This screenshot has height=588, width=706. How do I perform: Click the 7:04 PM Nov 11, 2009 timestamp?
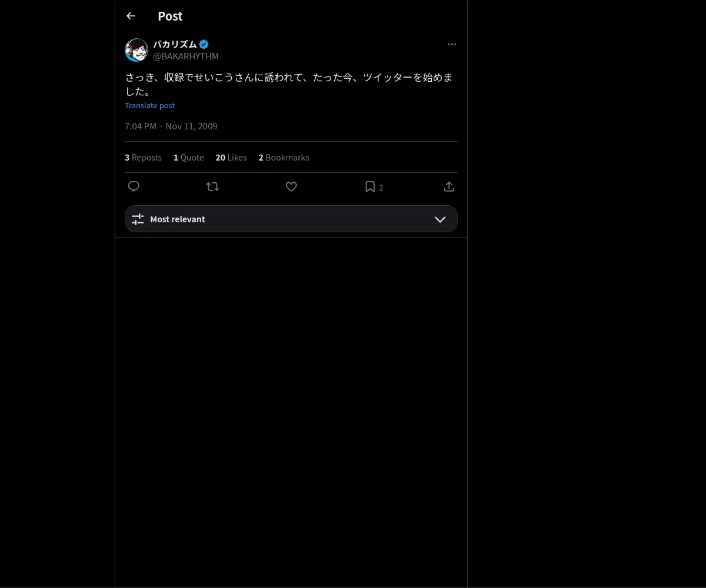(171, 126)
